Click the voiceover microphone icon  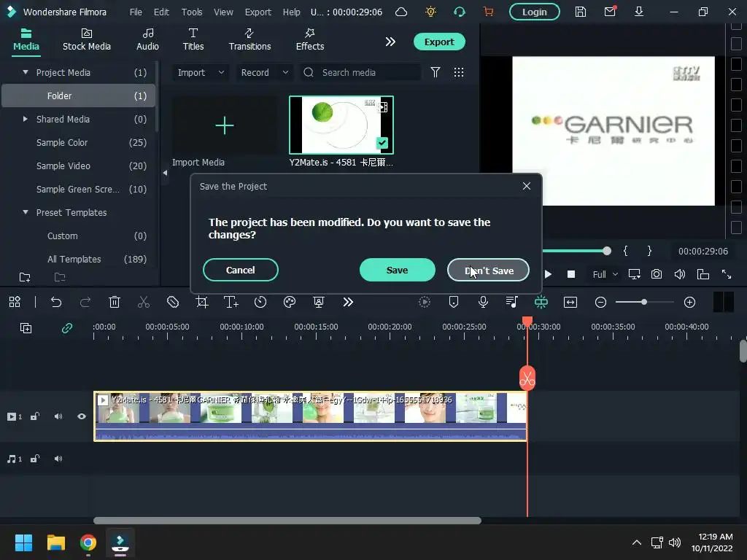483,302
